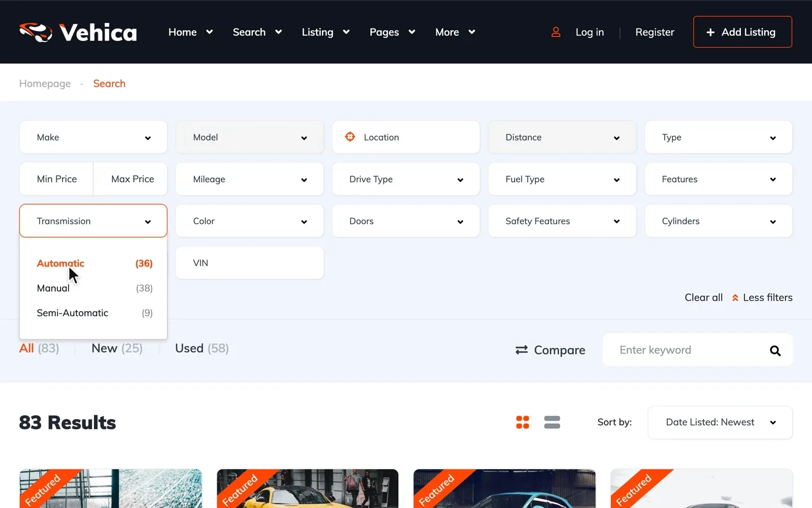
Task: Open the Listing navigation menu
Action: [325, 32]
